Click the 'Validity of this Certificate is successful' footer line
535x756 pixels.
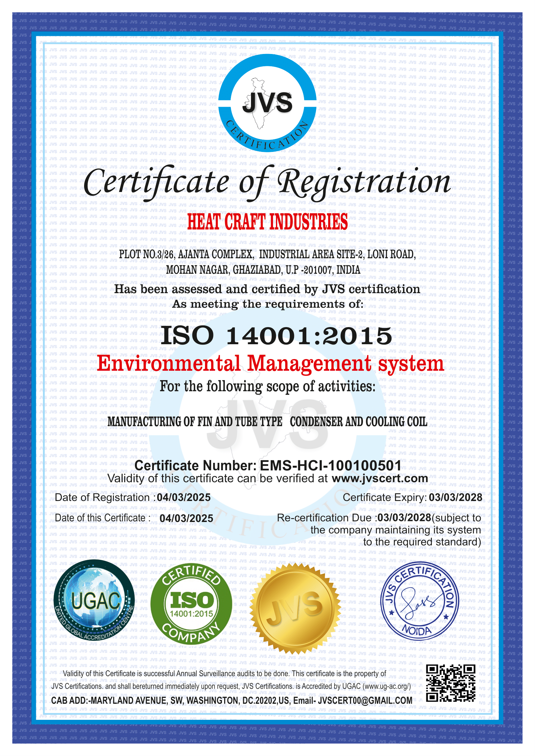(224, 673)
